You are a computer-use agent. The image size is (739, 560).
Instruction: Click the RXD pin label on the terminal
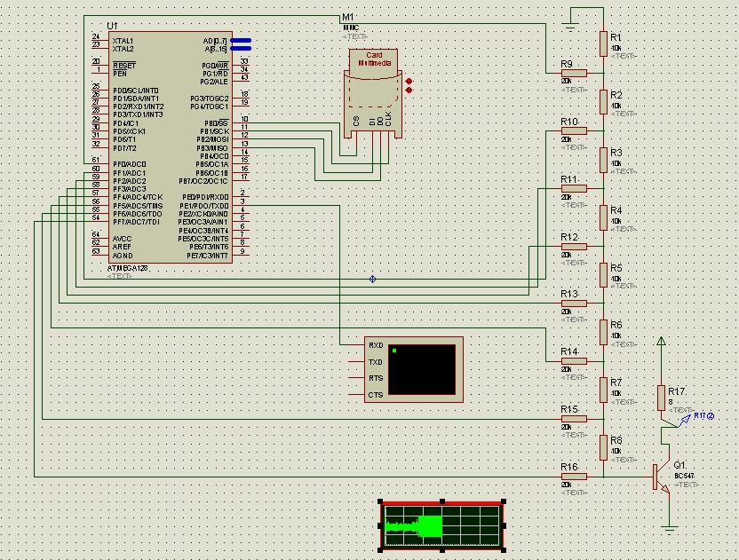[376, 345]
